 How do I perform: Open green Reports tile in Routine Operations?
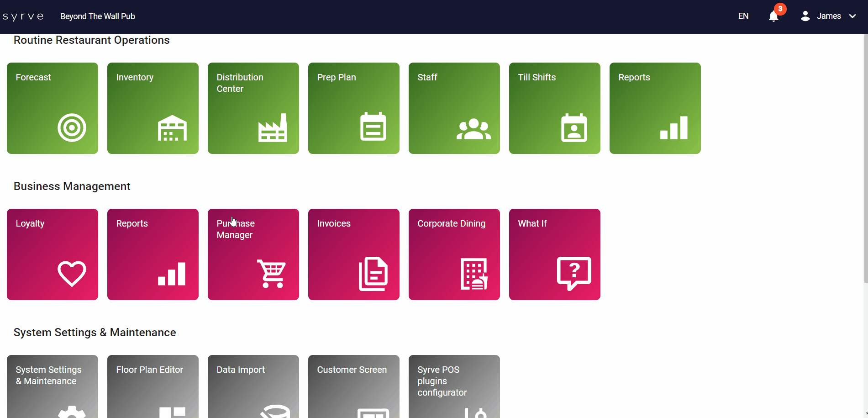655,108
